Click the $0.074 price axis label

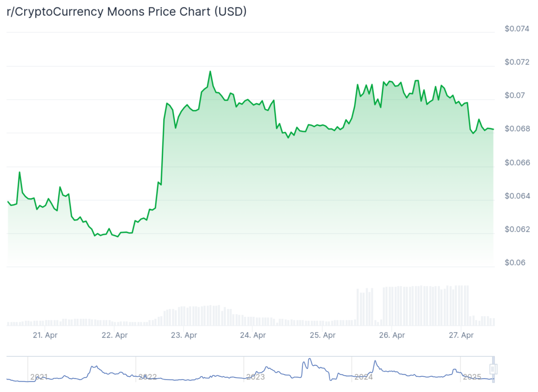tap(517, 29)
